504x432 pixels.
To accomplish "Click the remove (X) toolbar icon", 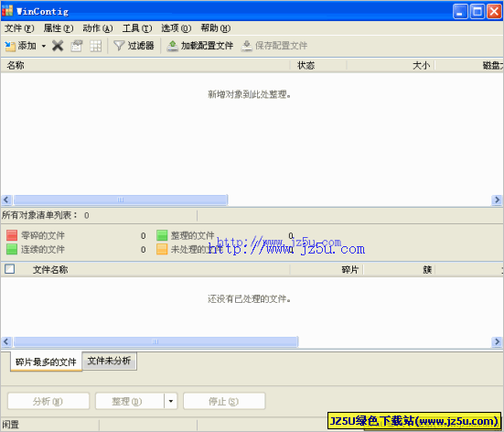I will (58, 46).
